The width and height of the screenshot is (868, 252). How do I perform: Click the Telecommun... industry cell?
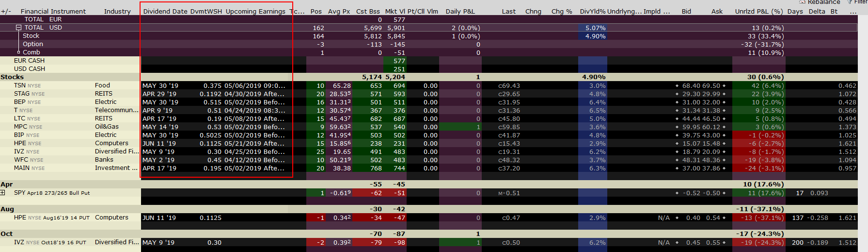[x=117, y=110]
